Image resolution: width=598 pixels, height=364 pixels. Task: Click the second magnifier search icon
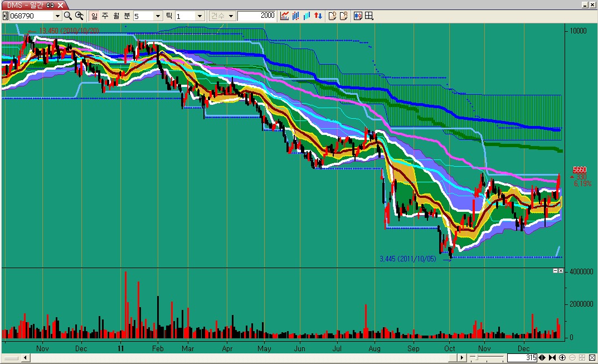pyautogui.click(x=79, y=16)
